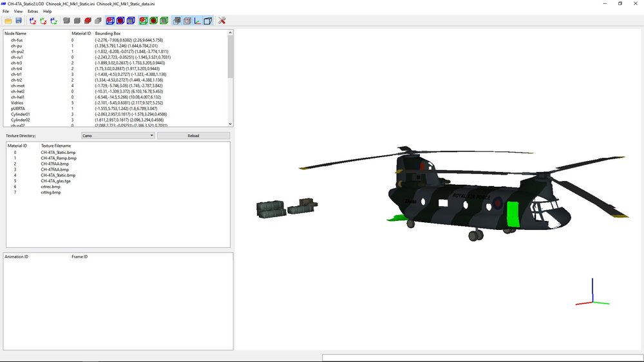Toggle blue box with gray fill
Image resolution: width=644 pixels, height=362 pixels.
coord(131,21)
